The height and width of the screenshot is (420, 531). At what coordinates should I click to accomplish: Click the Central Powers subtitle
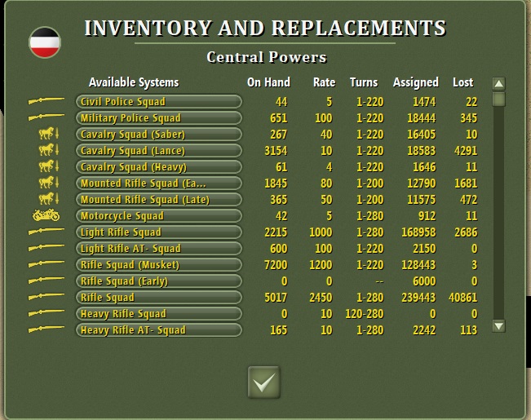(x=267, y=57)
